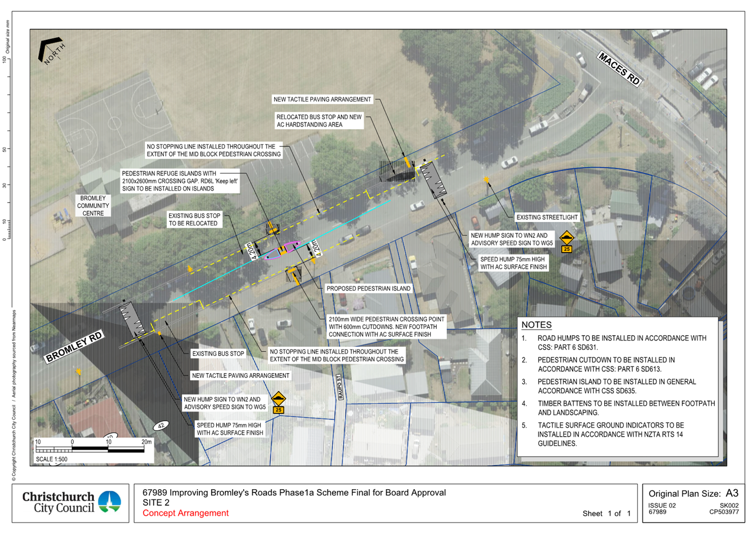
Task: Select the Bromley Community Centre label
Action: click(93, 206)
